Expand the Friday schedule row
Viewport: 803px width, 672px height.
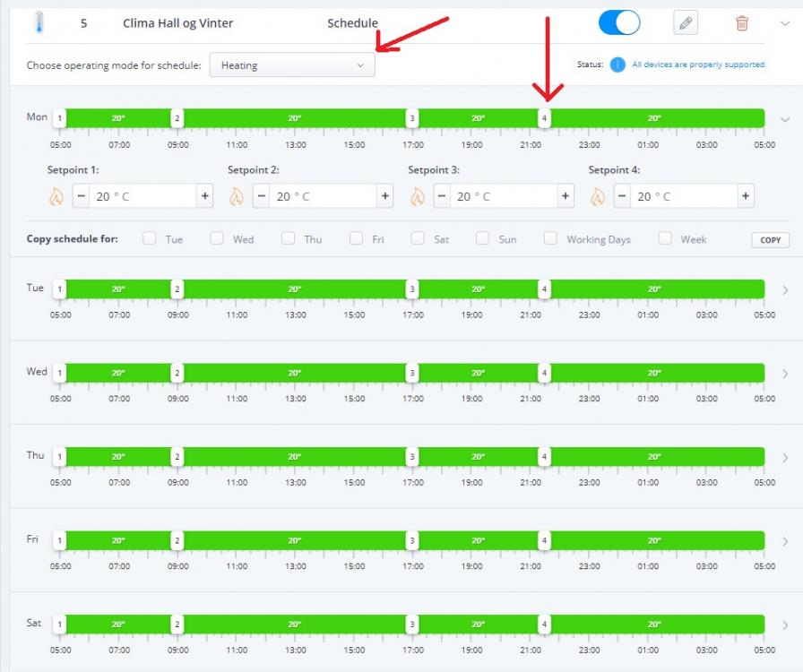[x=785, y=541]
